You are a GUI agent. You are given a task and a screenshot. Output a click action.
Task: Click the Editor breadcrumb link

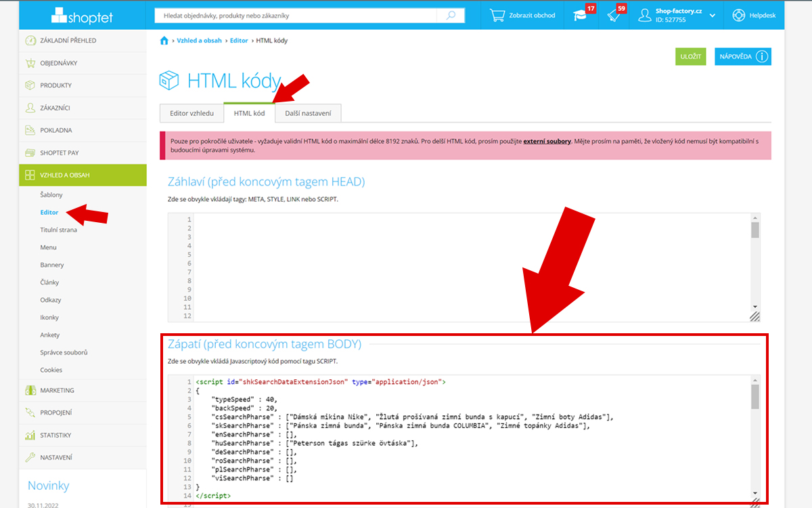(239, 41)
